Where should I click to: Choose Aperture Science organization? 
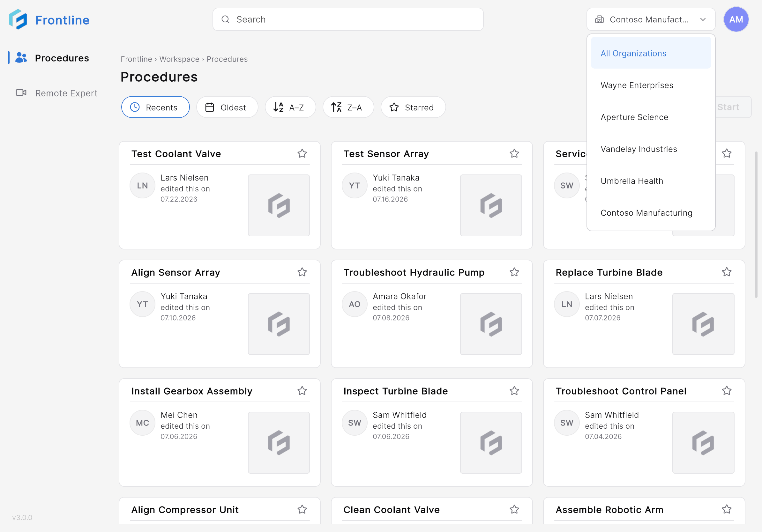[651, 117]
